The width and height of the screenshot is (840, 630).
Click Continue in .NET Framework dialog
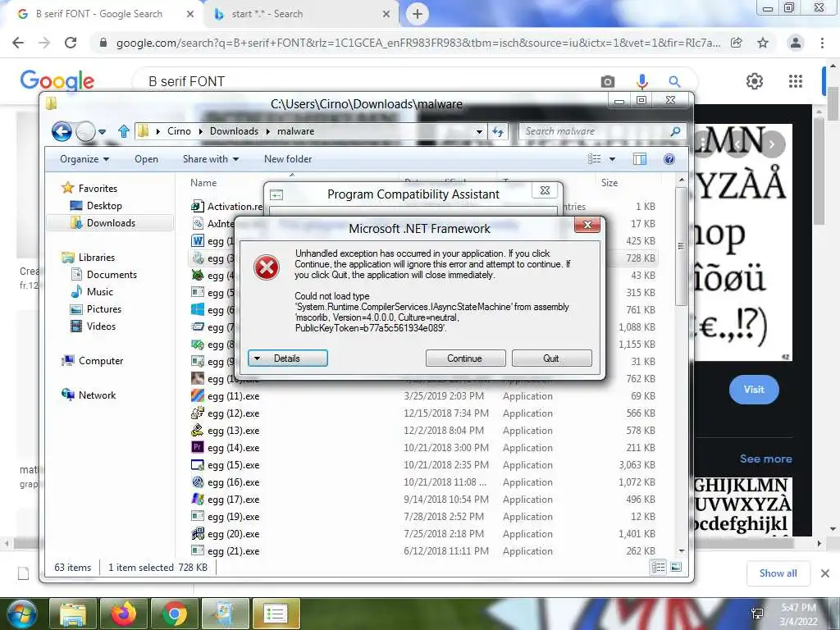coord(465,358)
